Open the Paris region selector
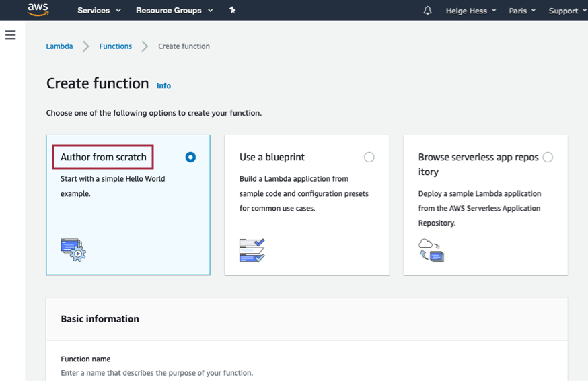588x381 pixels. [521, 11]
